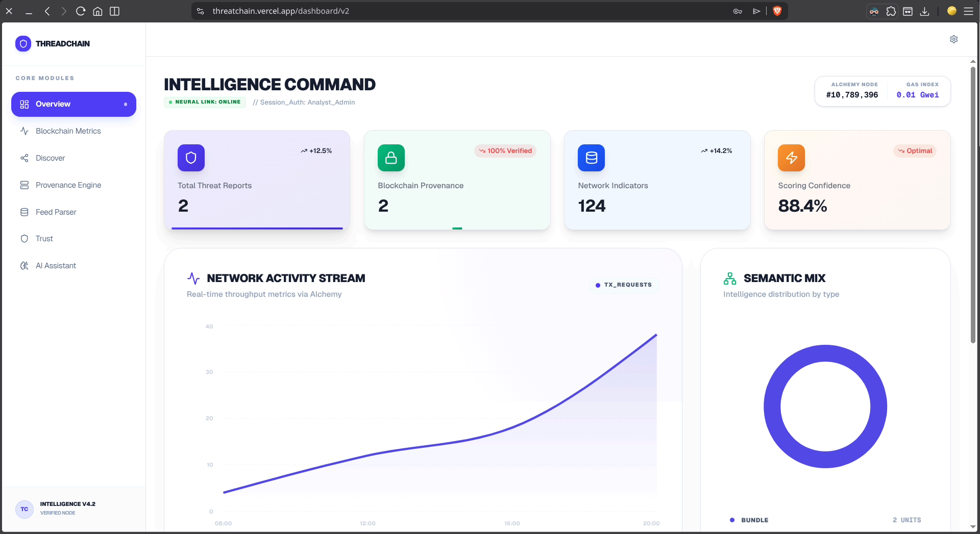Click the Network Indicators database icon
The height and width of the screenshot is (534, 980).
pyautogui.click(x=591, y=158)
